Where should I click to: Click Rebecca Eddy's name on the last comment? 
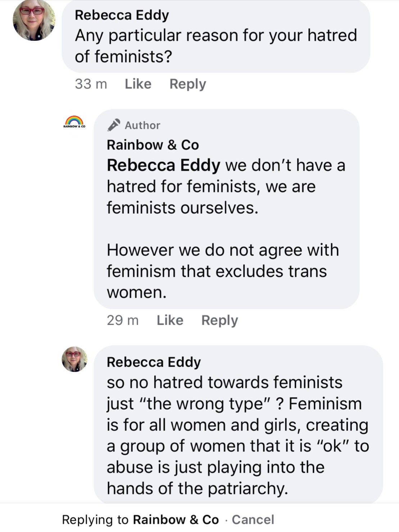pyautogui.click(x=154, y=362)
